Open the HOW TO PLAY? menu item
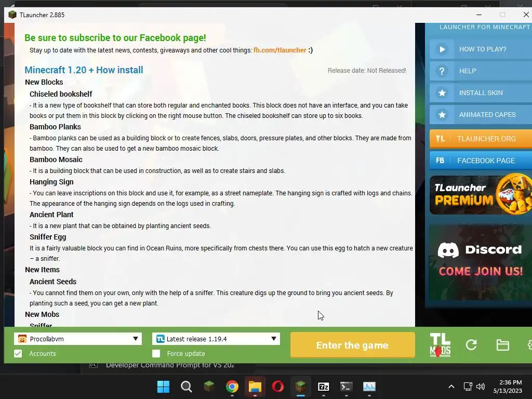This screenshot has height=399, width=532. [x=481, y=49]
